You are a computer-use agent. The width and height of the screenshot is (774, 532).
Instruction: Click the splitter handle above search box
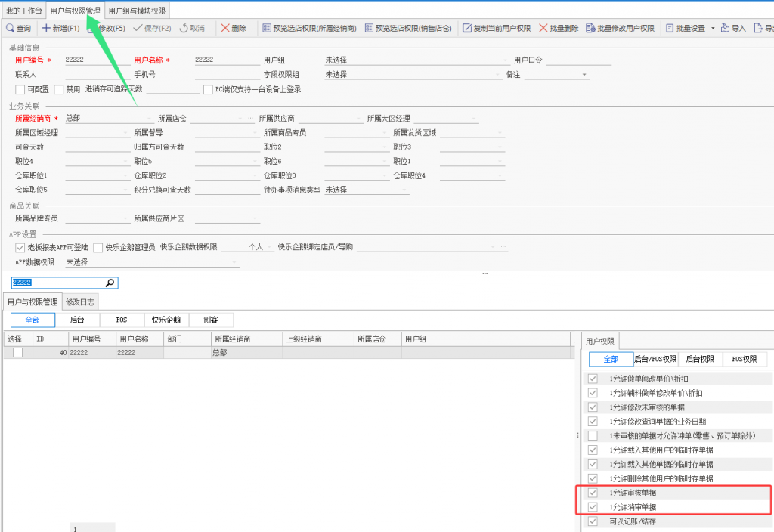point(485,273)
